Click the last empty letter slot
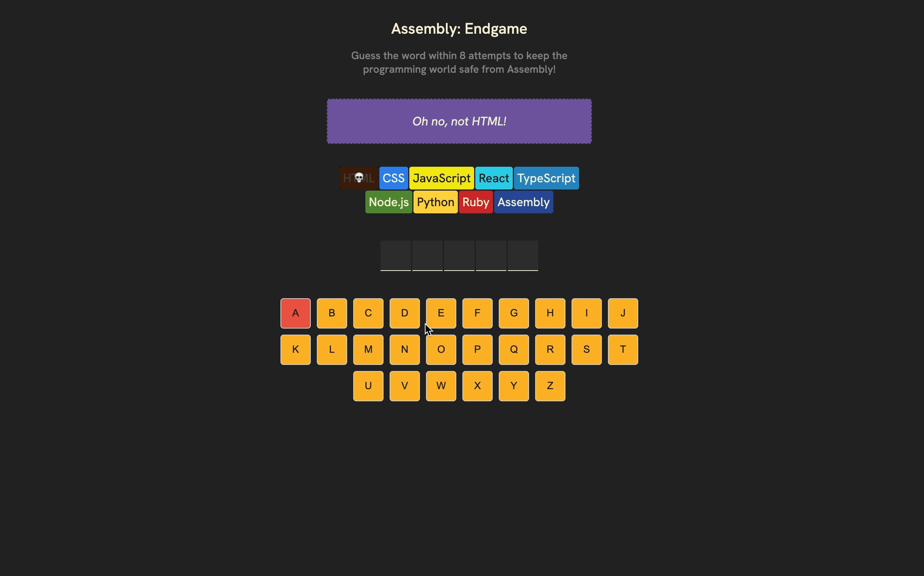The width and height of the screenshot is (924, 576). 523,256
